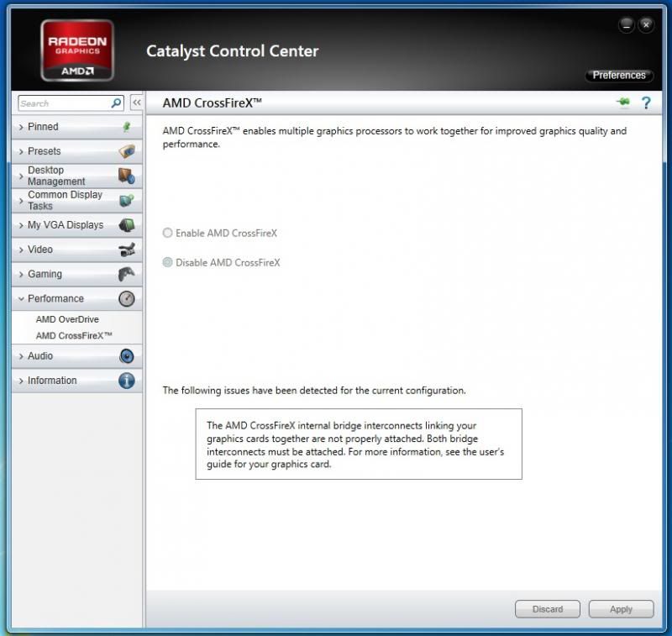This screenshot has width=672, height=636.
Task: Expand the Information section chevron
Action: point(21,381)
